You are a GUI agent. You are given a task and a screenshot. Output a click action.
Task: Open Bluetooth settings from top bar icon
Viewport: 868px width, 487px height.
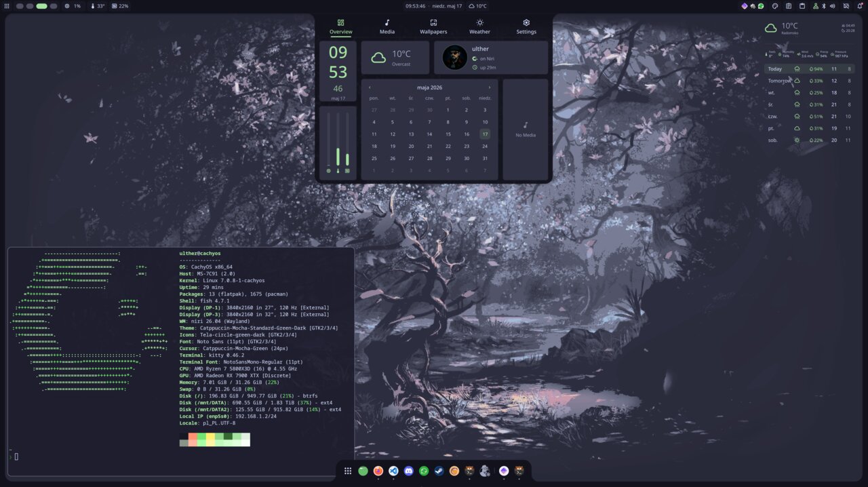(824, 6)
